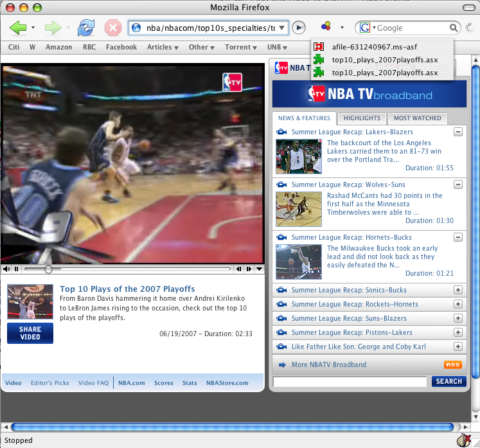Screen dimensions: 480x448
Task: Open the URL bar history dropdown
Action: point(282,28)
